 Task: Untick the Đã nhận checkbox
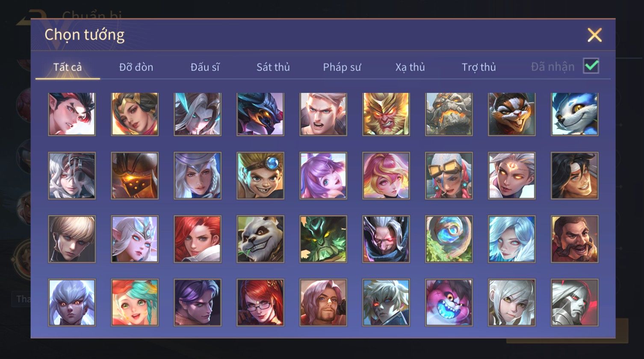pos(591,66)
